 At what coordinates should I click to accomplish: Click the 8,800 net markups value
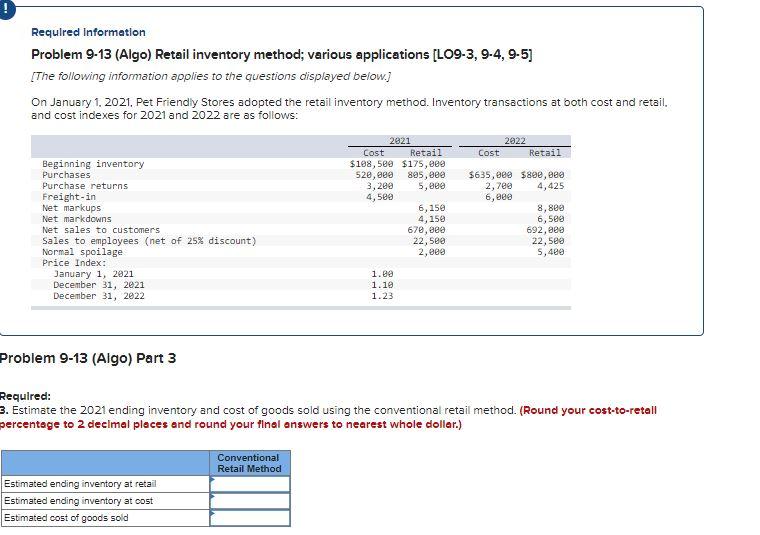pos(551,208)
